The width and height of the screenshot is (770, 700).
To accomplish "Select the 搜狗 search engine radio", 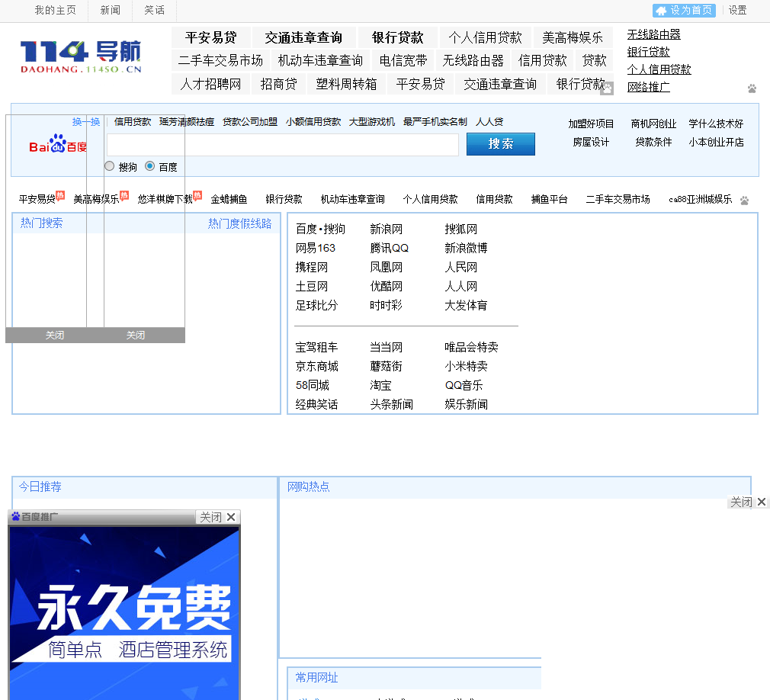I will click(x=110, y=166).
